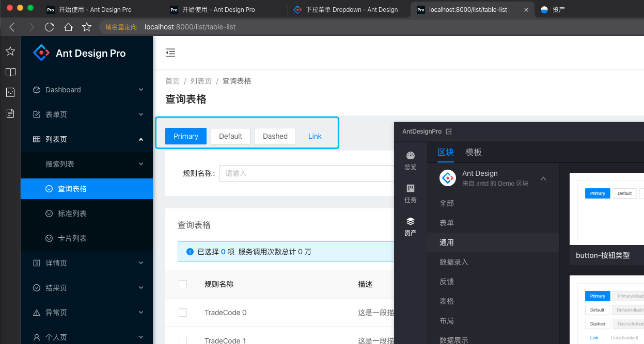The height and width of the screenshot is (344, 644).
Task: Click the Ant Design round logo in 区块 list
Action: click(x=448, y=178)
